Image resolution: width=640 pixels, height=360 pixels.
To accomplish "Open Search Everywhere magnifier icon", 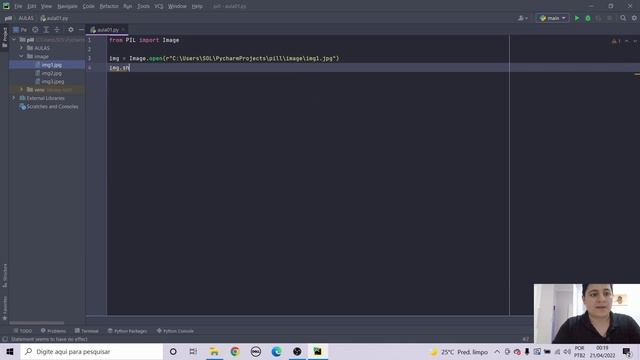I will tap(623, 18).
